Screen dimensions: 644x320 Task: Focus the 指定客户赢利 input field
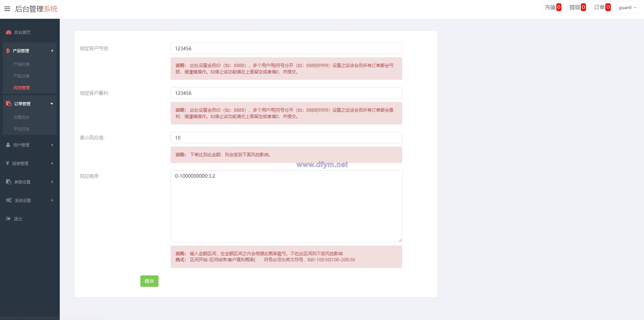(286, 93)
